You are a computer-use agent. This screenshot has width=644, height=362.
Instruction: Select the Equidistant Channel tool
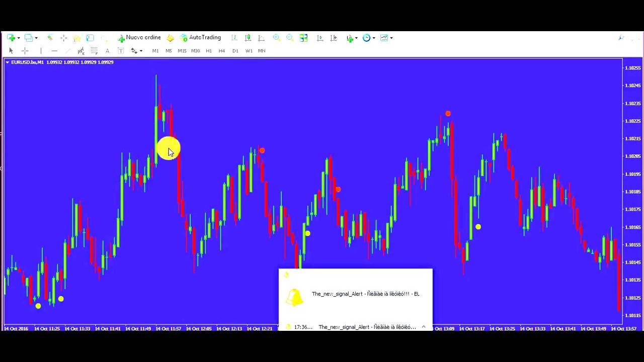point(80,51)
